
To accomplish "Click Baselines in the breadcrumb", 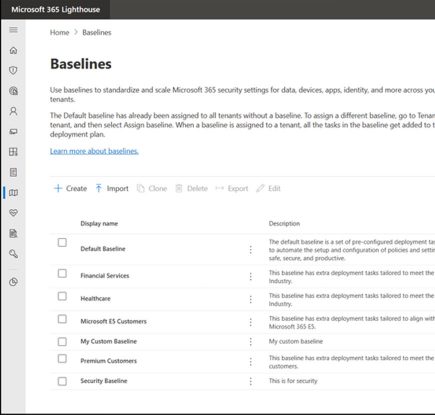I will [97, 32].
